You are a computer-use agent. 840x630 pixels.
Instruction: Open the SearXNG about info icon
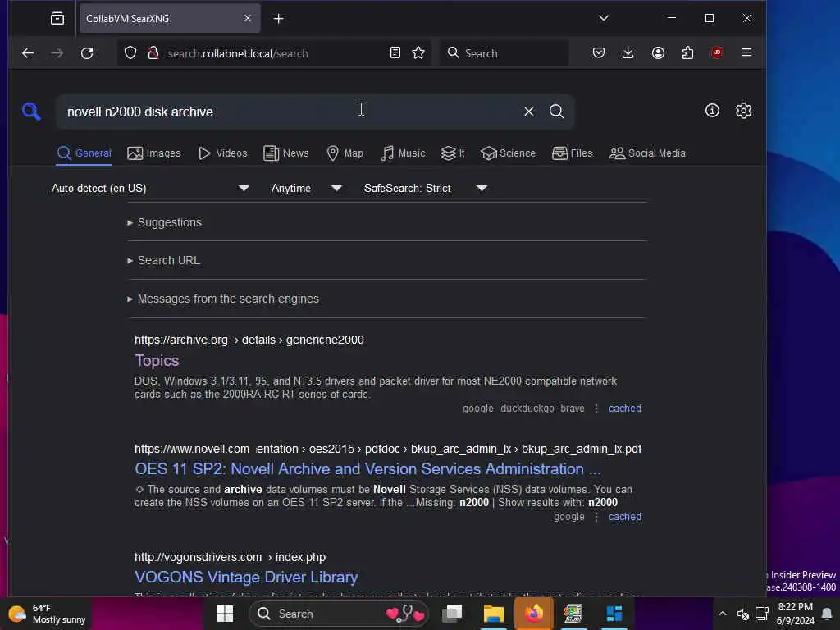[x=712, y=111]
